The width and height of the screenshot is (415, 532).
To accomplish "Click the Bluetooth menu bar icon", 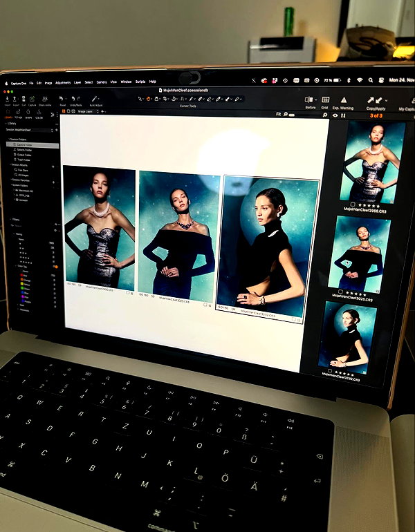I will 349,80.
